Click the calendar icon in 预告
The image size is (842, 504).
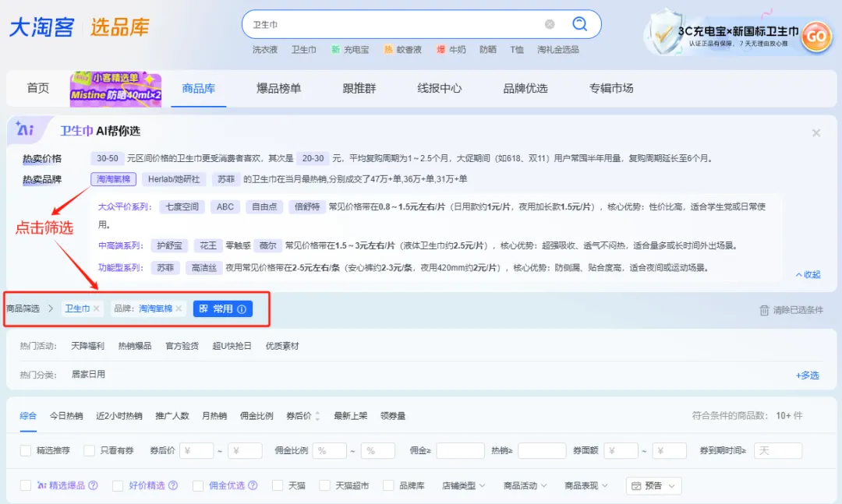click(636, 486)
